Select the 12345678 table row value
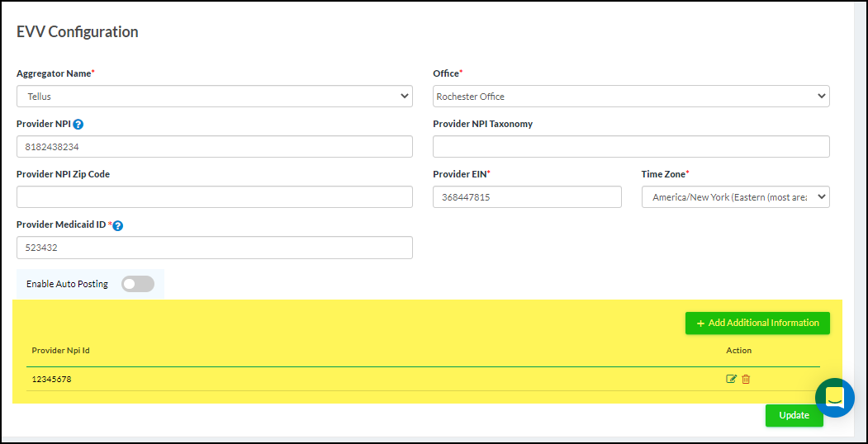 tap(51, 380)
